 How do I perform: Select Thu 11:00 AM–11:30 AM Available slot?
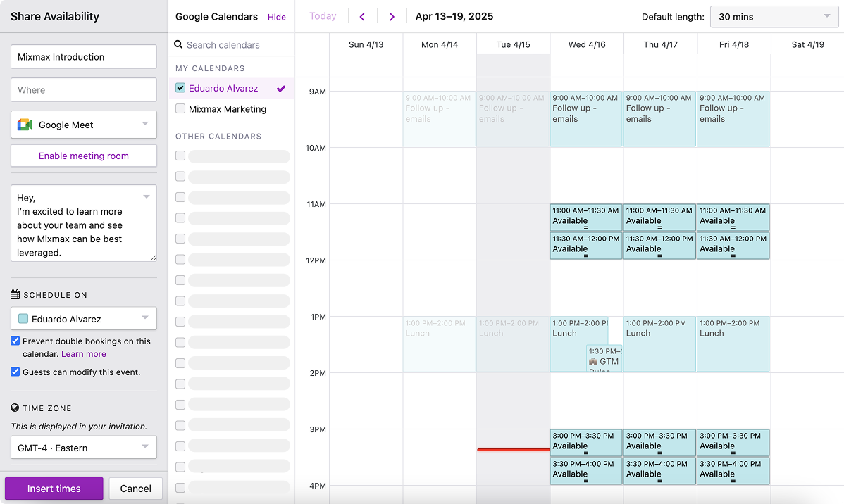pyautogui.click(x=659, y=217)
